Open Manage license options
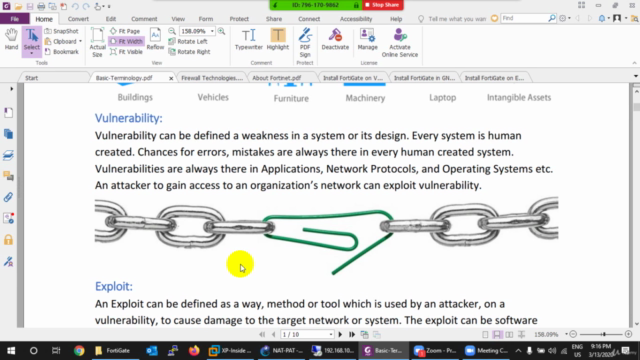The width and height of the screenshot is (640, 360). (x=367, y=40)
